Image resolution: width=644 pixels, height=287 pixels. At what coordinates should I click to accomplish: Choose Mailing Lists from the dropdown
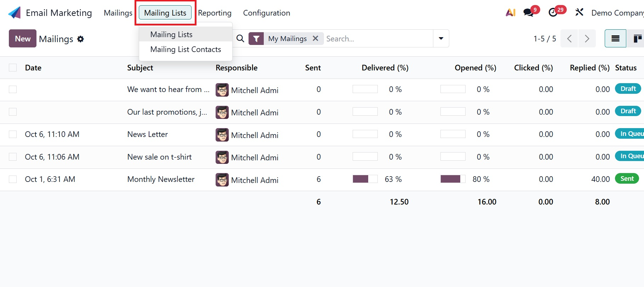coord(171,35)
